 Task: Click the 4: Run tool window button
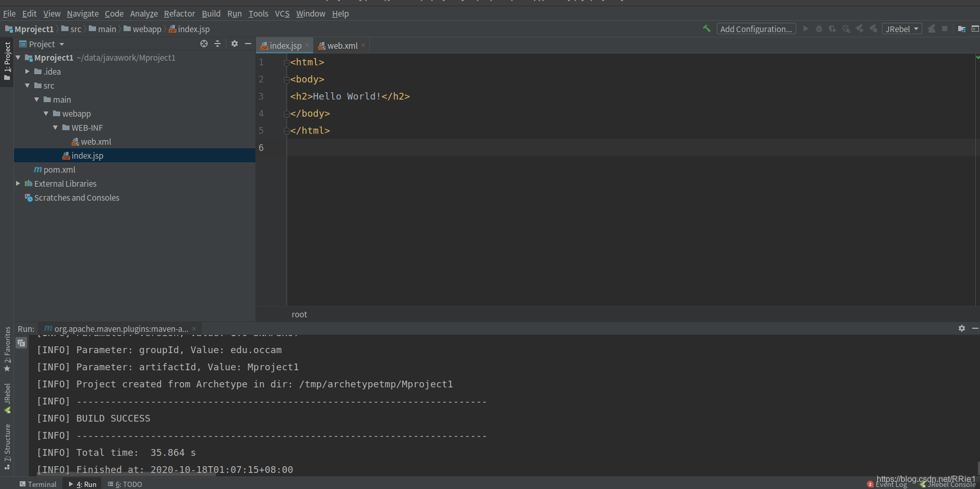[83, 484]
